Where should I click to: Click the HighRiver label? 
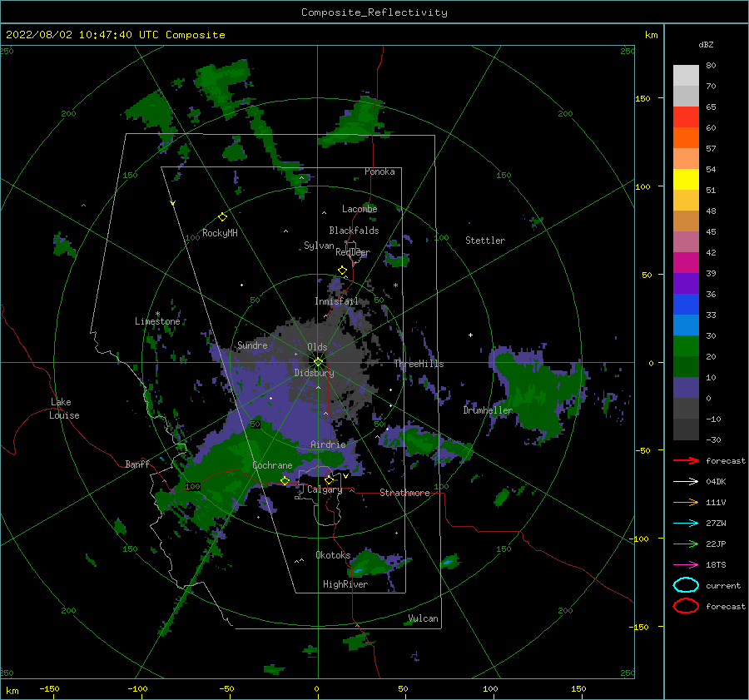pos(345,584)
